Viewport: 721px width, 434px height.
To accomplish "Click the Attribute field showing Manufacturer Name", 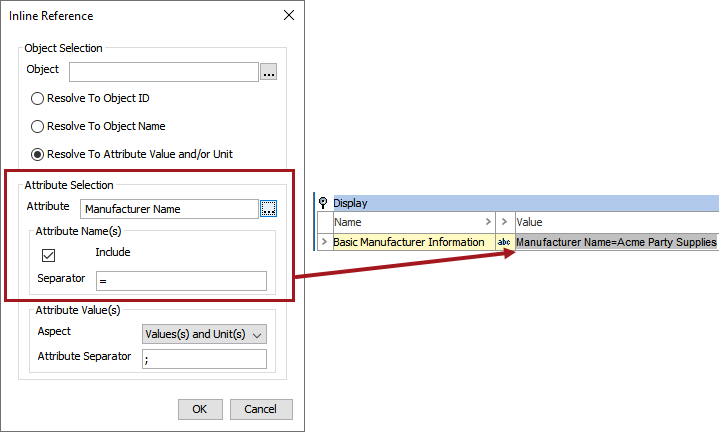I will click(x=169, y=209).
